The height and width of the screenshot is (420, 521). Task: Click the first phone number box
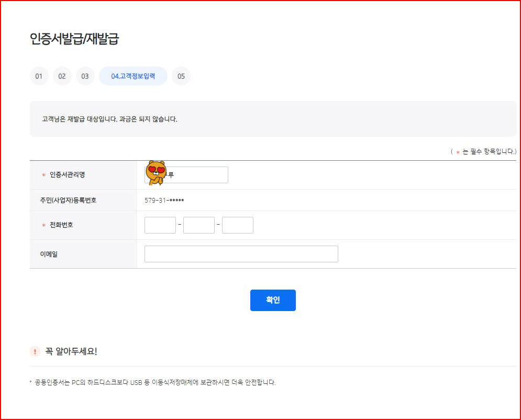(160, 225)
